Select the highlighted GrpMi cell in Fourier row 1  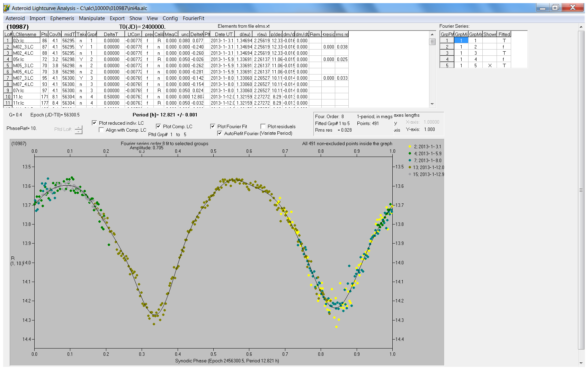click(461, 41)
